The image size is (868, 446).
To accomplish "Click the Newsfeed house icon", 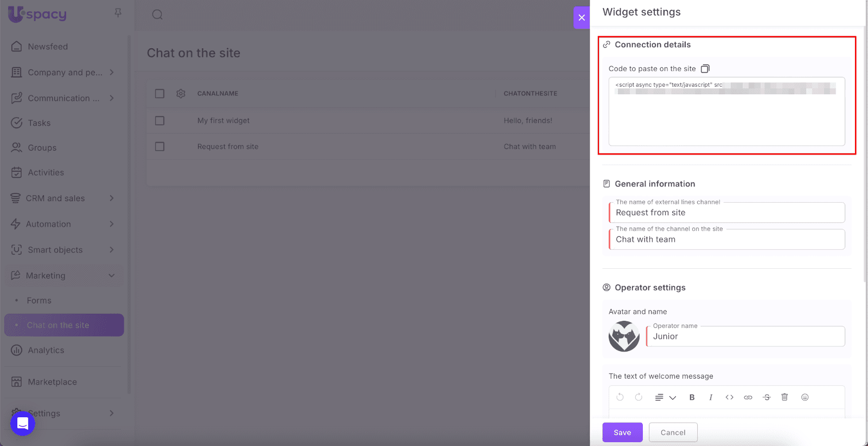I will point(17,47).
